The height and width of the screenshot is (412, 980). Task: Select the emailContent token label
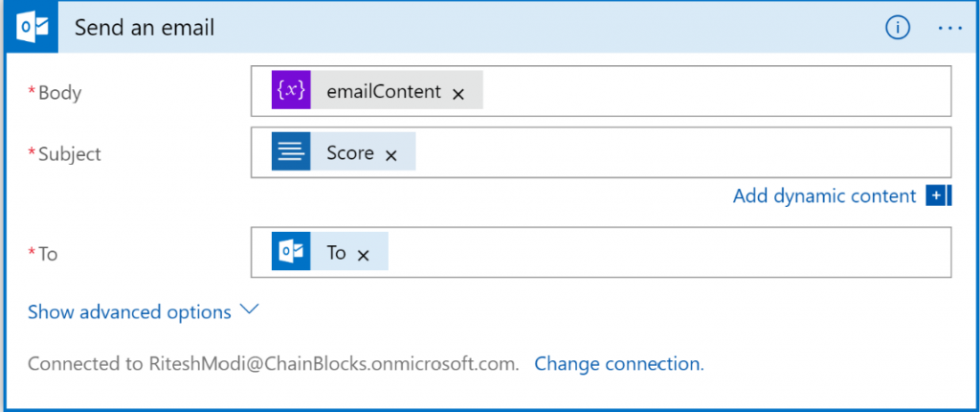(384, 91)
